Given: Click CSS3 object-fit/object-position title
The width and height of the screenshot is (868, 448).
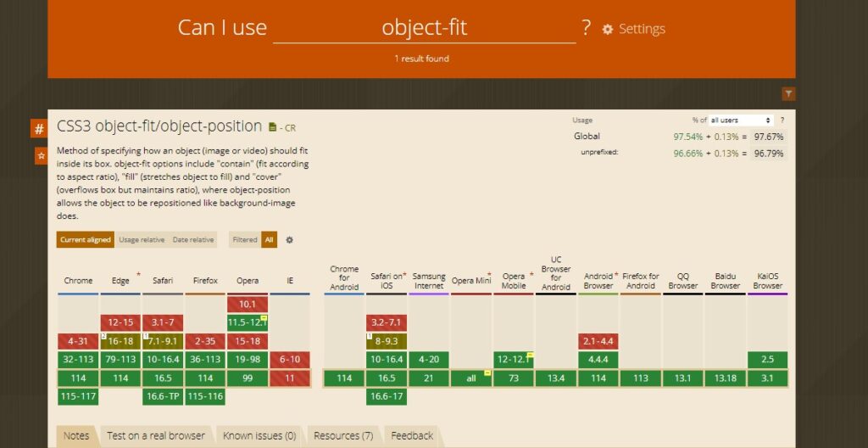Looking at the screenshot, I should coord(159,126).
